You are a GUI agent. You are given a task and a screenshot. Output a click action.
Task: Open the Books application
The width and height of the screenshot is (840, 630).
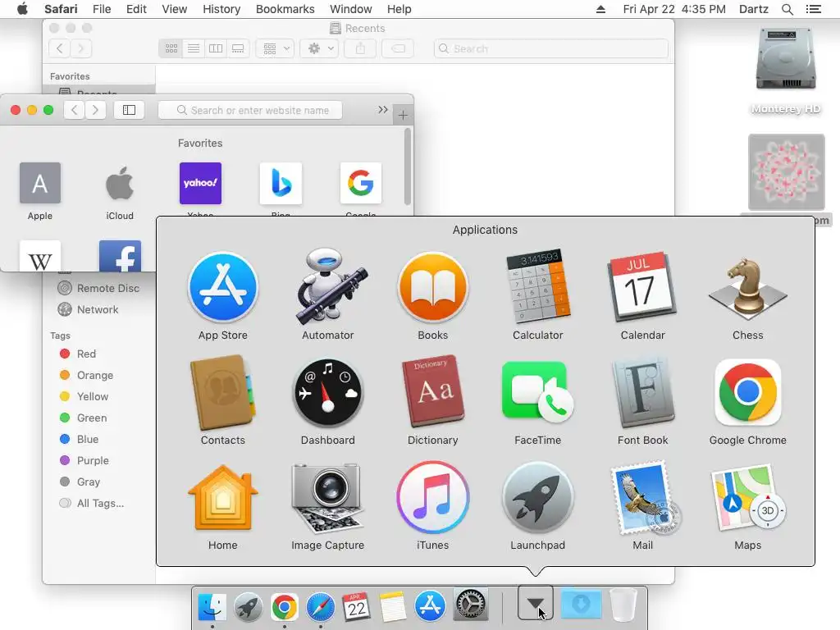433,288
